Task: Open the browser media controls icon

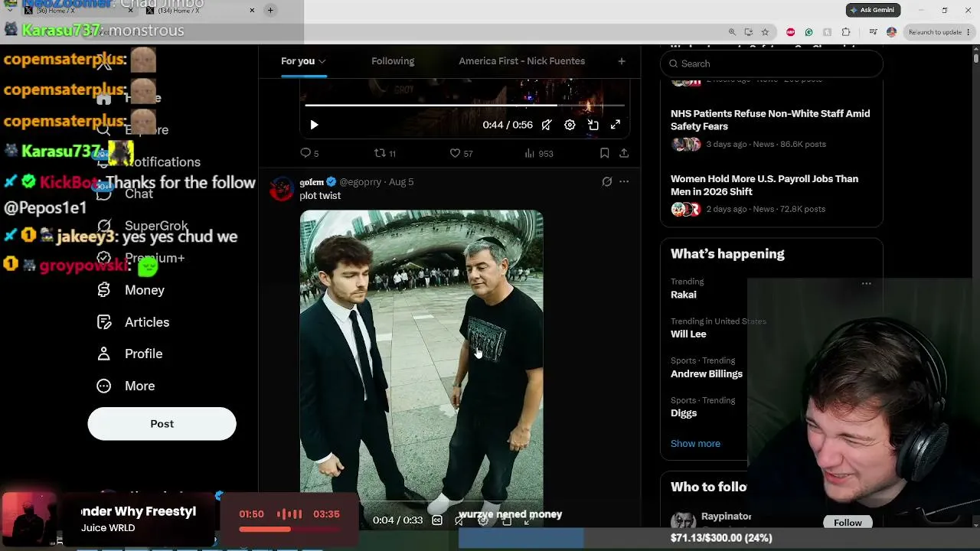Action: click(x=873, y=32)
